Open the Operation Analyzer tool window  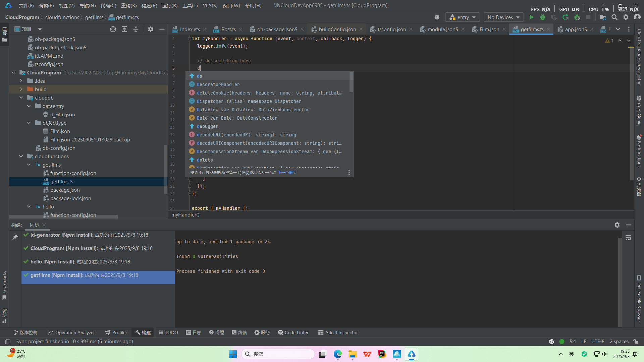71,333
